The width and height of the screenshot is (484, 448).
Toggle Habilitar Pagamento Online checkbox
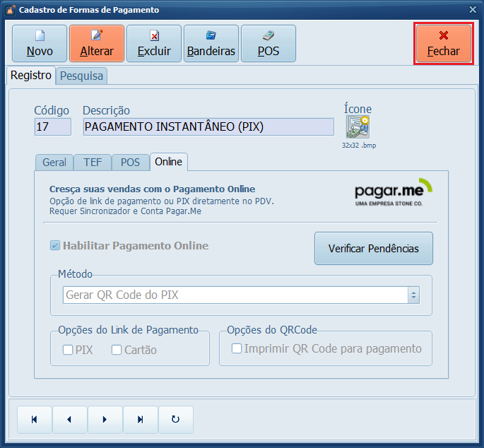click(x=55, y=246)
